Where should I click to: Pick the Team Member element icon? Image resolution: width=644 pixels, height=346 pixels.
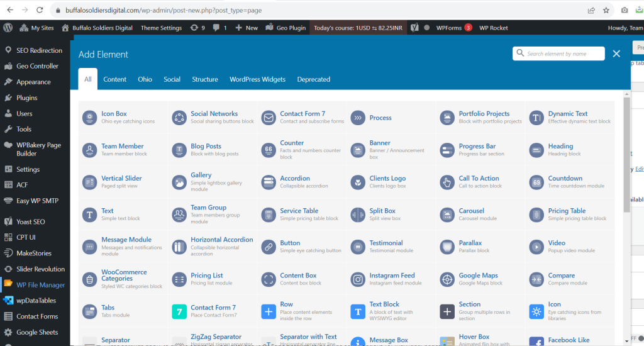click(x=90, y=150)
